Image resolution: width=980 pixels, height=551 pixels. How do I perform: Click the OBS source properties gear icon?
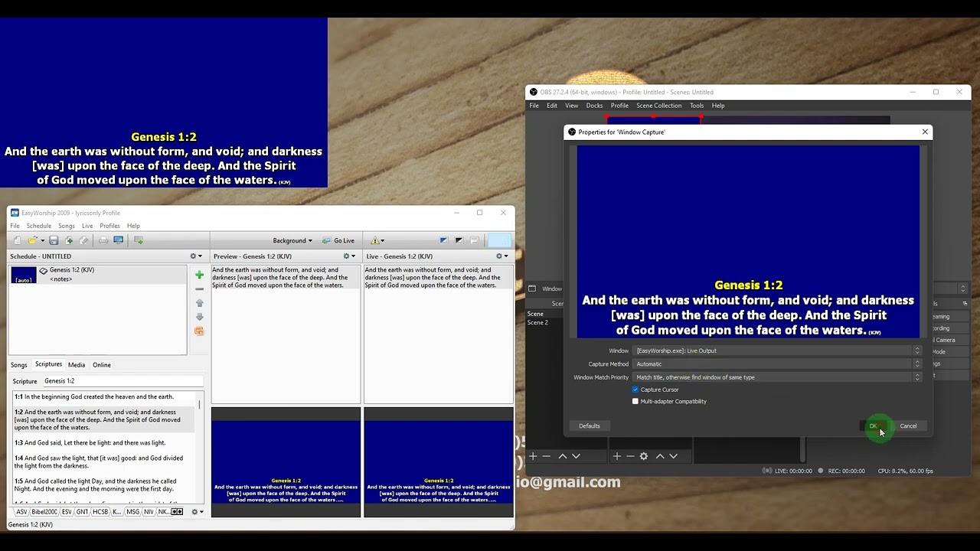tap(644, 456)
